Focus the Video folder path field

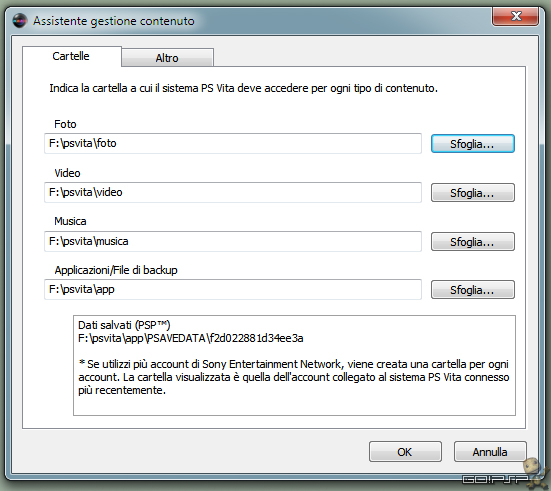(x=233, y=192)
